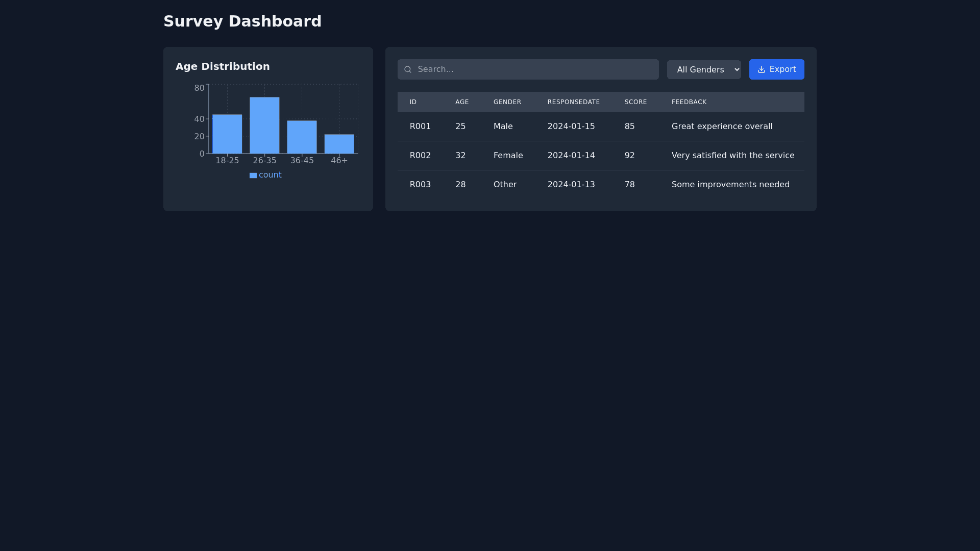Click the 46+ age group bar
The height and width of the screenshot is (551, 980).
pos(339,144)
